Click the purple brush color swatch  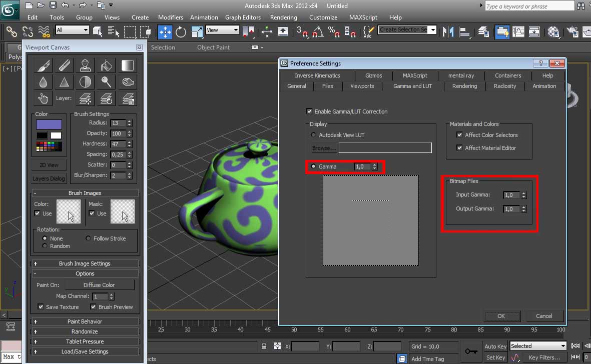(x=49, y=124)
